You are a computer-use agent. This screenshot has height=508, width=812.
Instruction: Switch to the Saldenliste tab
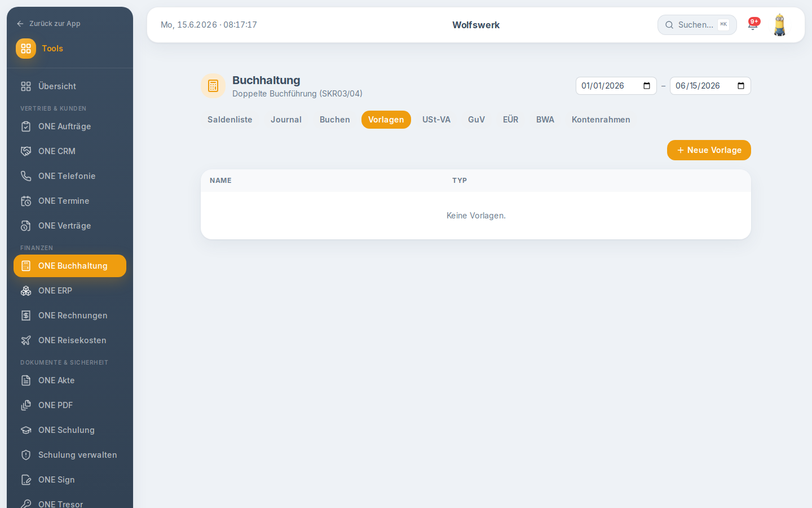(x=230, y=120)
